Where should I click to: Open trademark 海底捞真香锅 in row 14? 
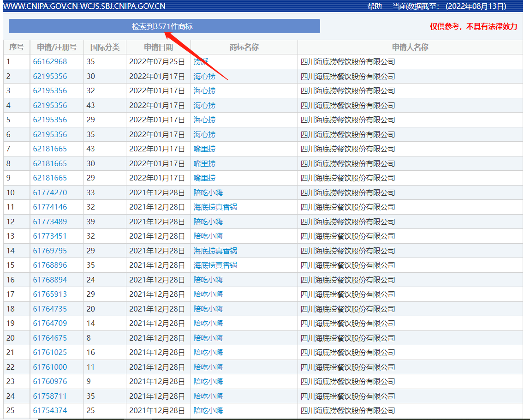215,251
